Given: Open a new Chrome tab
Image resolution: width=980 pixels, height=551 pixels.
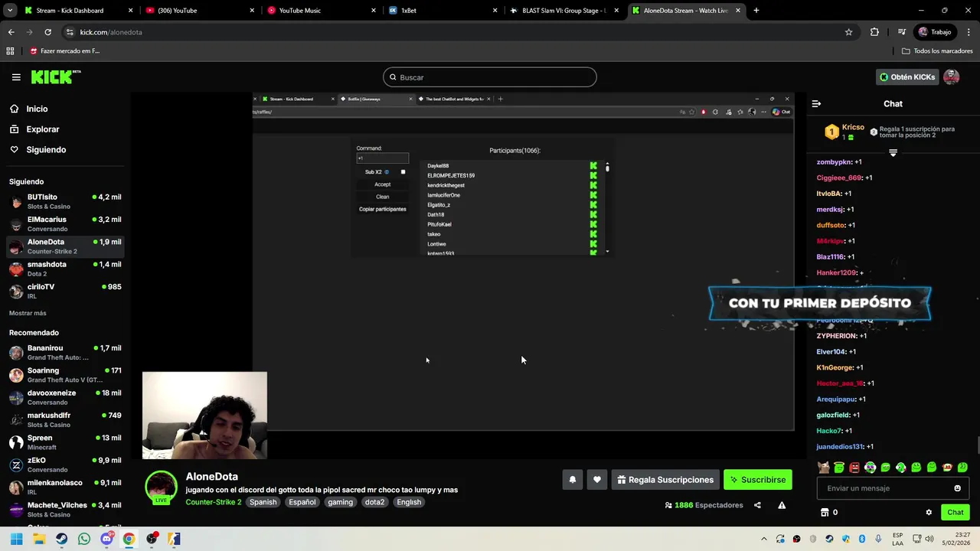Looking at the screenshot, I should (x=756, y=11).
